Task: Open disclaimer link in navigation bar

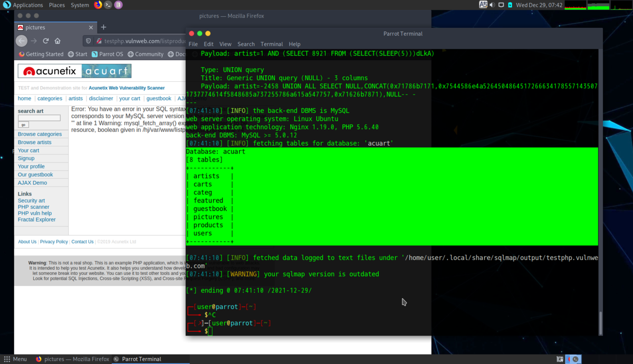Action: pyautogui.click(x=101, y=99)
